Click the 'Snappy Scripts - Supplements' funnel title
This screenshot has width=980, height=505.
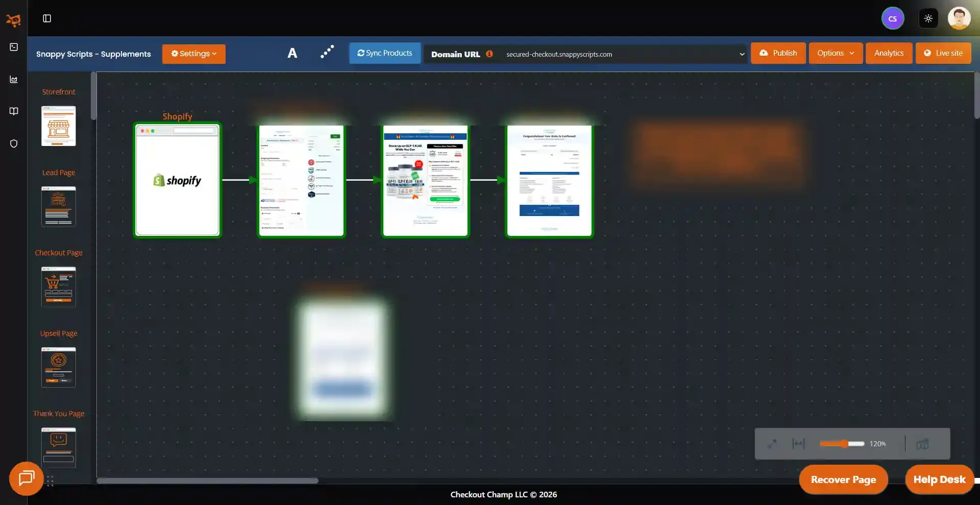point(93,54)
